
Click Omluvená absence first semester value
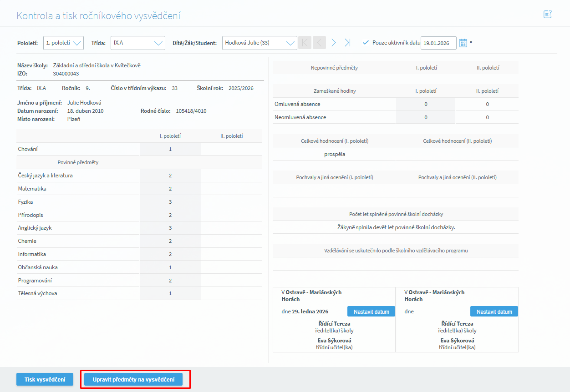tap(426, 104)
